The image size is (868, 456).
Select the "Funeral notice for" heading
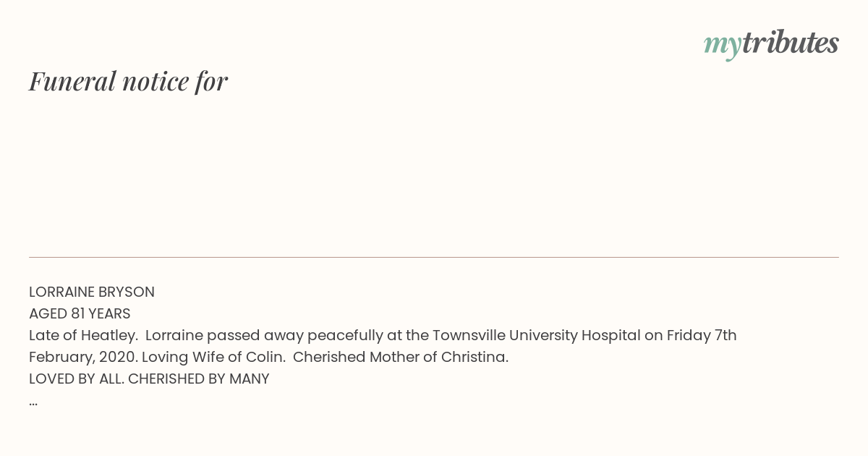click(128, 81)
